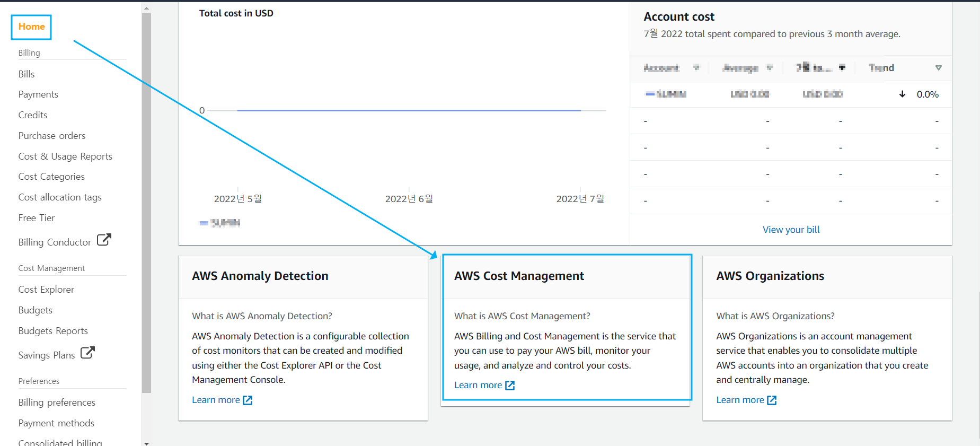Open Budgets in the sidebar

(36, 310)
